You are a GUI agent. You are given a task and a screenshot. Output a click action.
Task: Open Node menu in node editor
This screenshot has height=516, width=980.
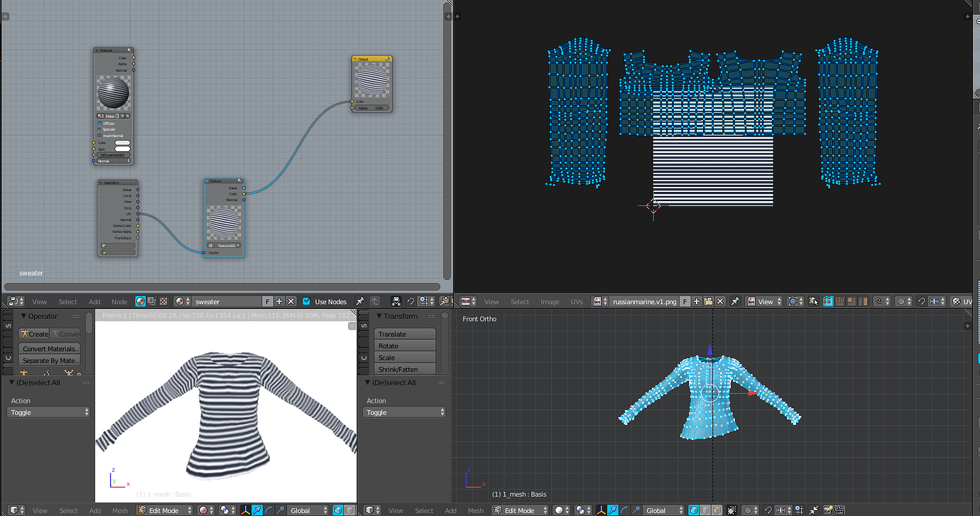coord(119,302)
